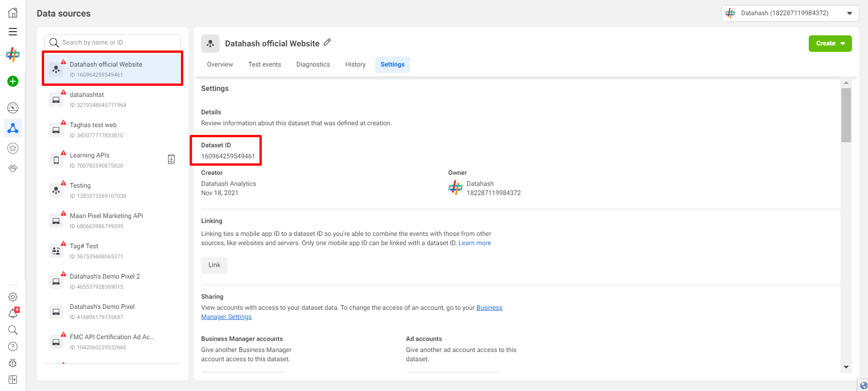
Task: Open the History tab
Action: pyautogui.click(x=355, y=65)
